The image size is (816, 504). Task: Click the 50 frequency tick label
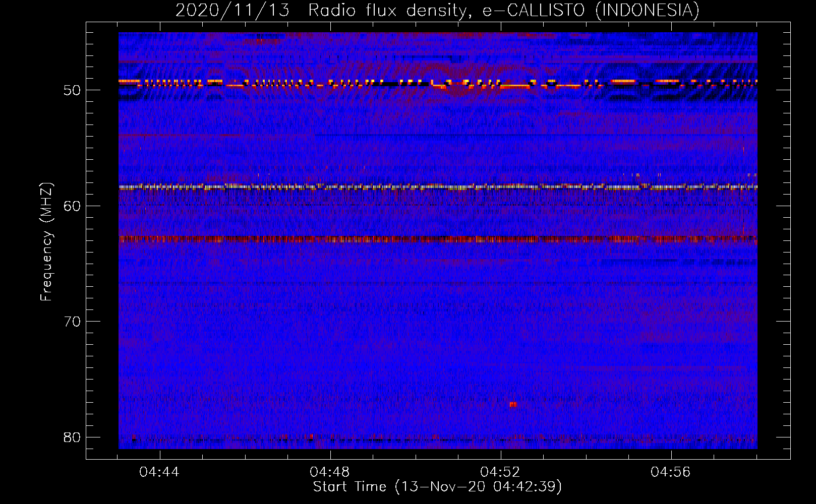click(x=72, y=90)
